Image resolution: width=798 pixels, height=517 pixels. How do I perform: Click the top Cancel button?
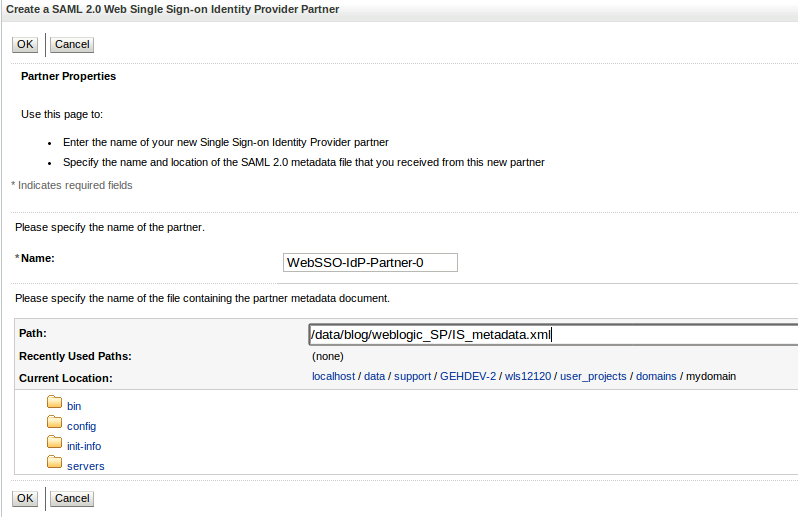click(x=72, y=44)
